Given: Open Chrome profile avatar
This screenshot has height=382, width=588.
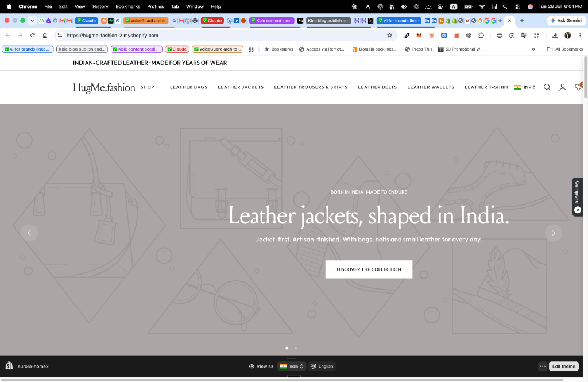Looking at the screenshot, I should (568, 35).
